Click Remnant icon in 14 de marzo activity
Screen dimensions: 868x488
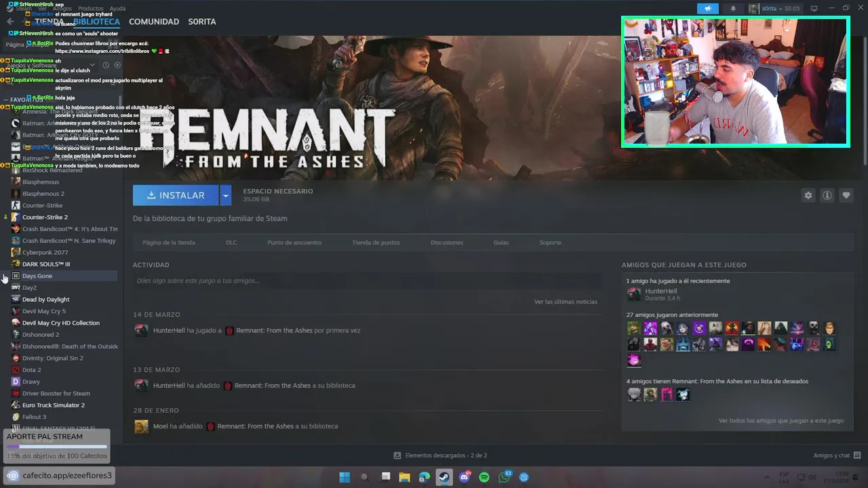[229, 331]
